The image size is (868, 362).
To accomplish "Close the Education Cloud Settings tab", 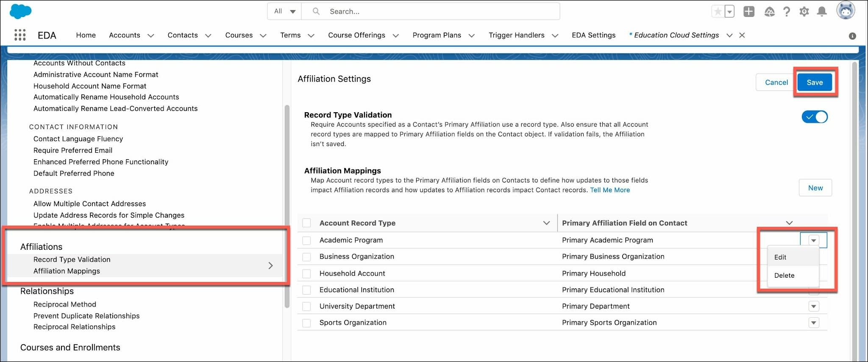I will [x=742, y=35].
